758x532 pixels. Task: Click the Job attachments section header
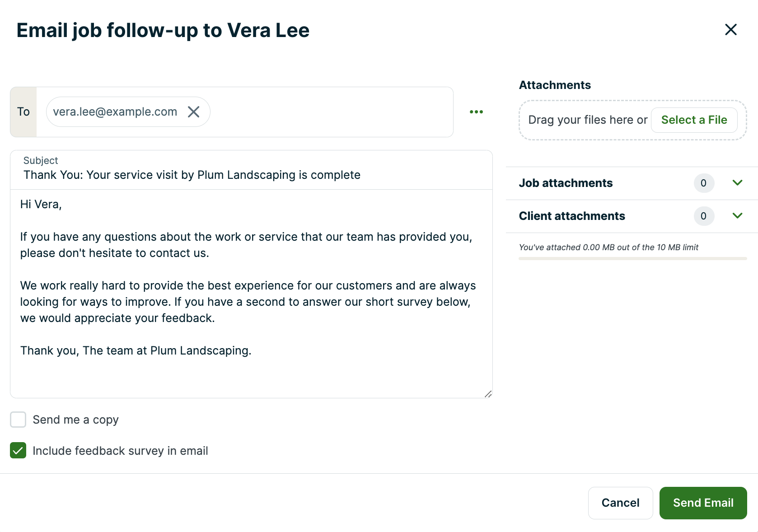pyautogui.click(x=566, y=183)
